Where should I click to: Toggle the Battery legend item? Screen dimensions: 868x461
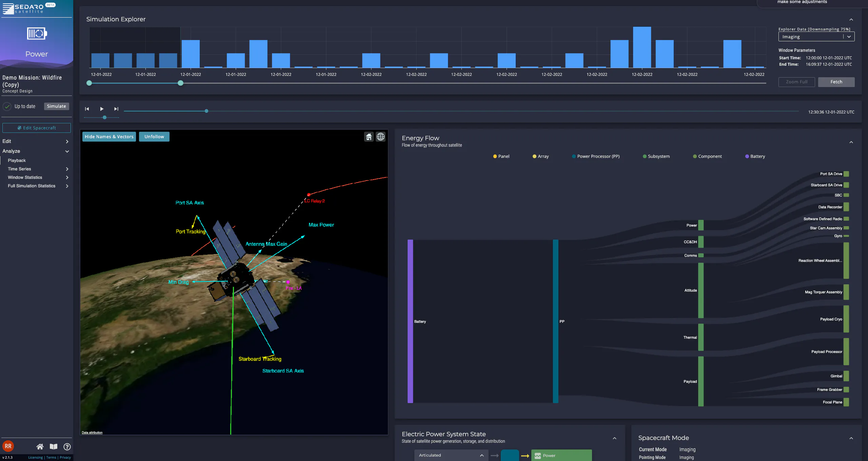(x=755, y=156)
